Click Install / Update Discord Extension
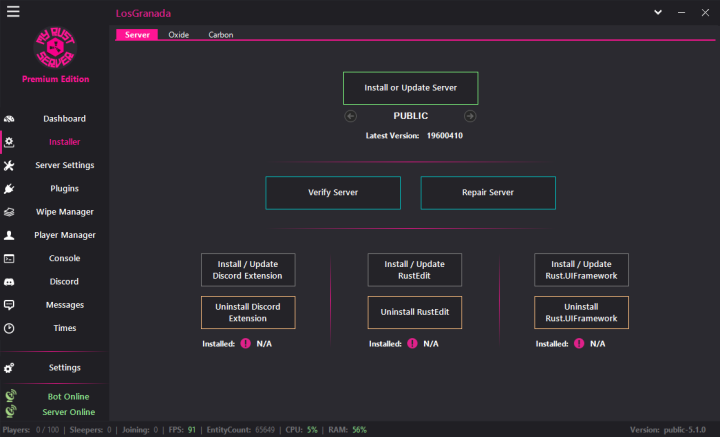This screenshot has width=720, height=437. (248, 270)
